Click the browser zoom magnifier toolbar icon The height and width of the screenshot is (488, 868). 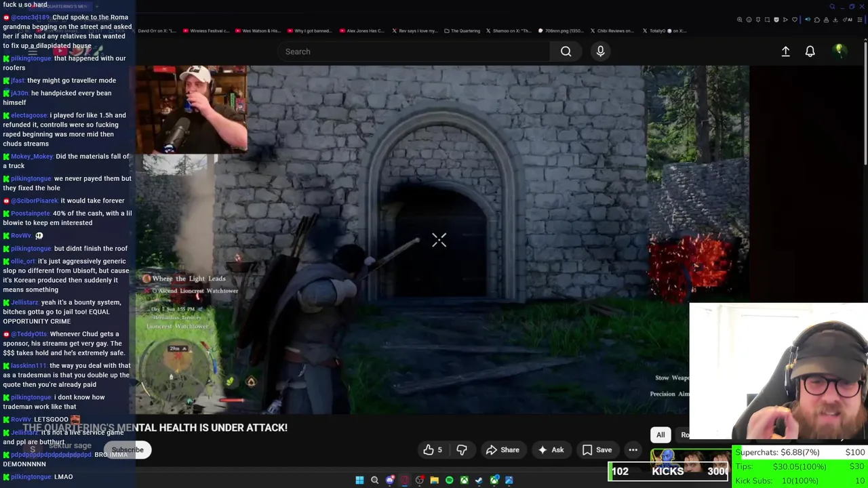[x=740, y=20]
